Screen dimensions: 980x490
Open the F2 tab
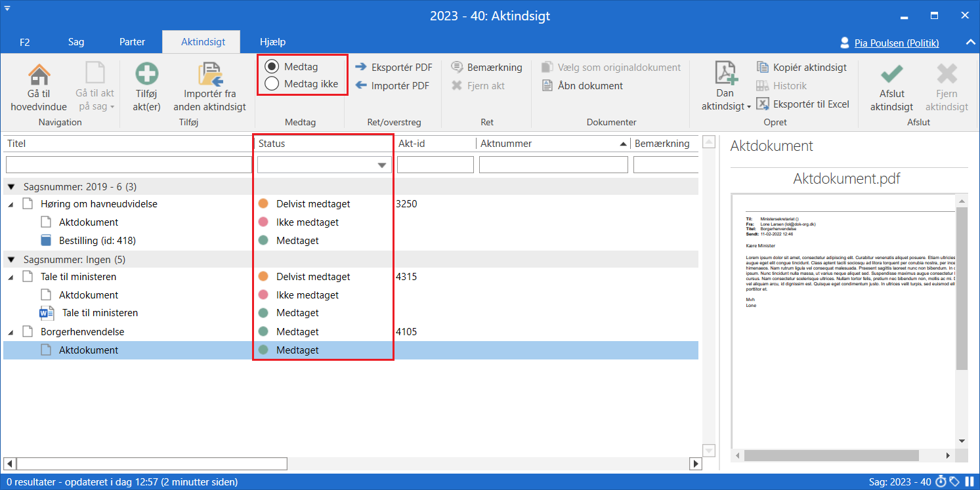coord(25,42)
